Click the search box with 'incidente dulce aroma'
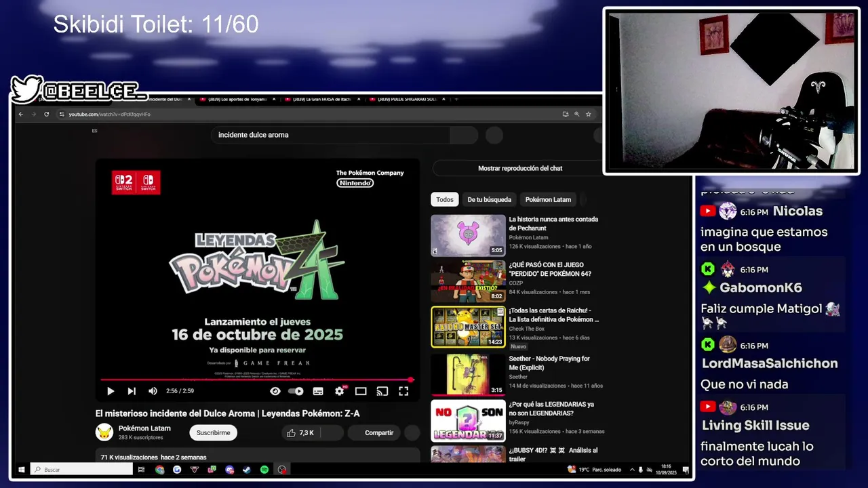868x488 pixels. click(330, 135)
